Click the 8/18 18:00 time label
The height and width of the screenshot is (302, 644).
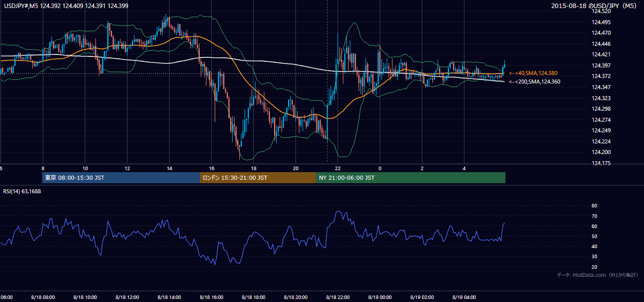tap(253, 297)
